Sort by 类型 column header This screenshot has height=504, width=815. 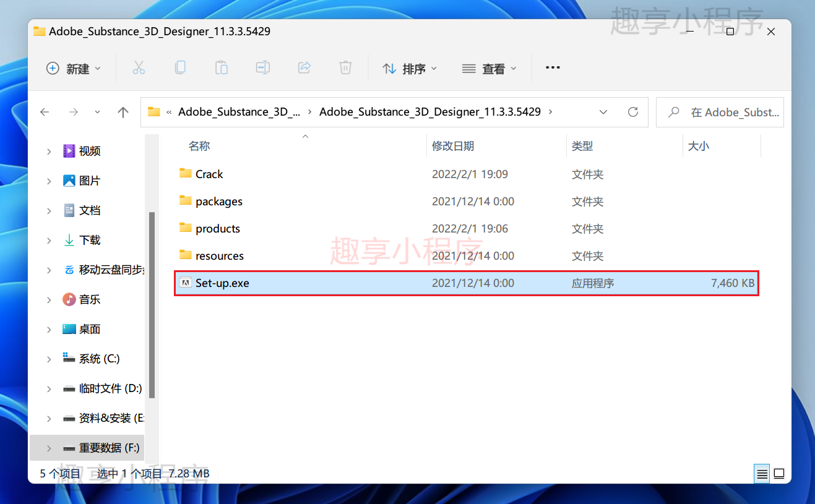(x=582, y=146)
